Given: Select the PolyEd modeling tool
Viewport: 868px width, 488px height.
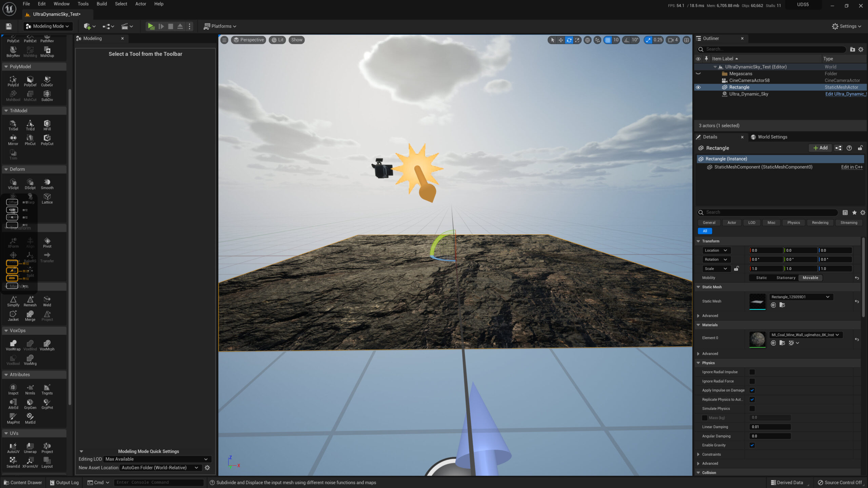Looking at the screenshot, I should click(x=13, y=81).
